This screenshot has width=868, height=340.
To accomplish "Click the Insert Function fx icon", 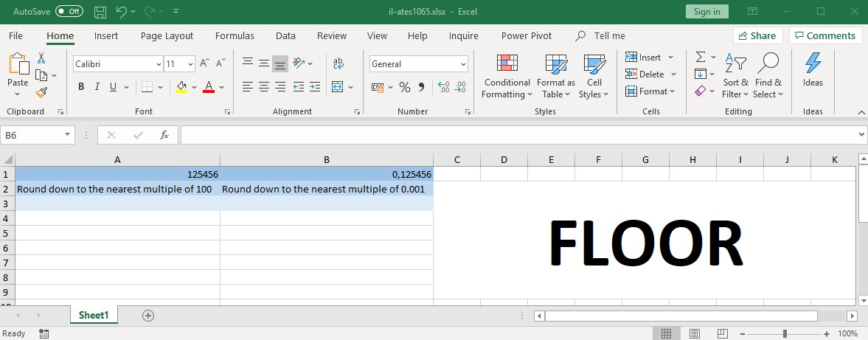I will (x=164, y=135).
